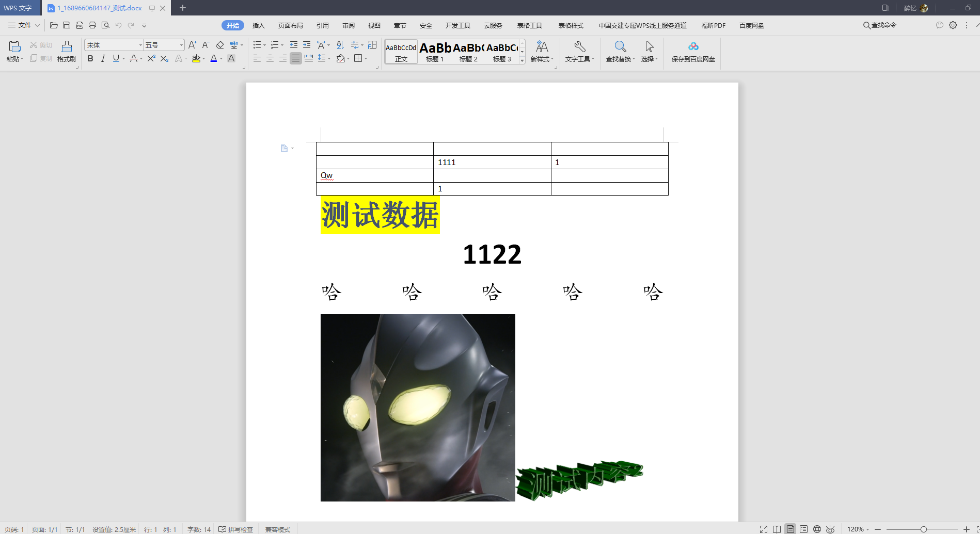Apply the 标题 1 style

coord(435,52)
